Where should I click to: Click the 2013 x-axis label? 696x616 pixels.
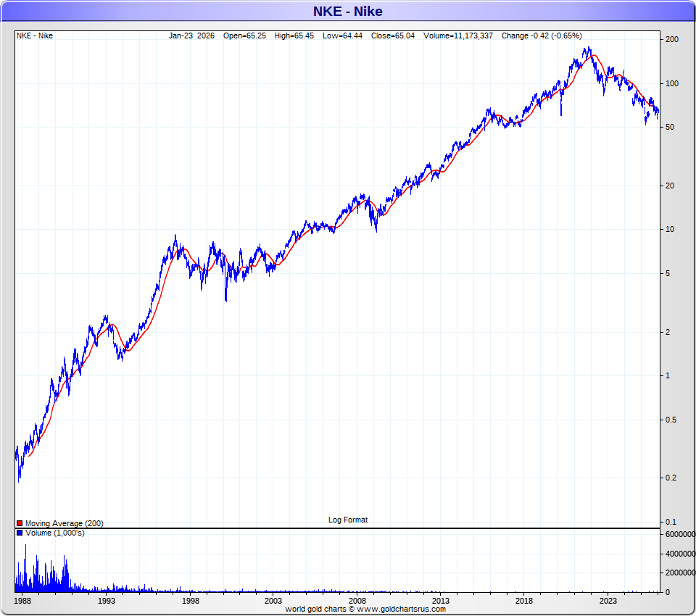click(440, 601)
